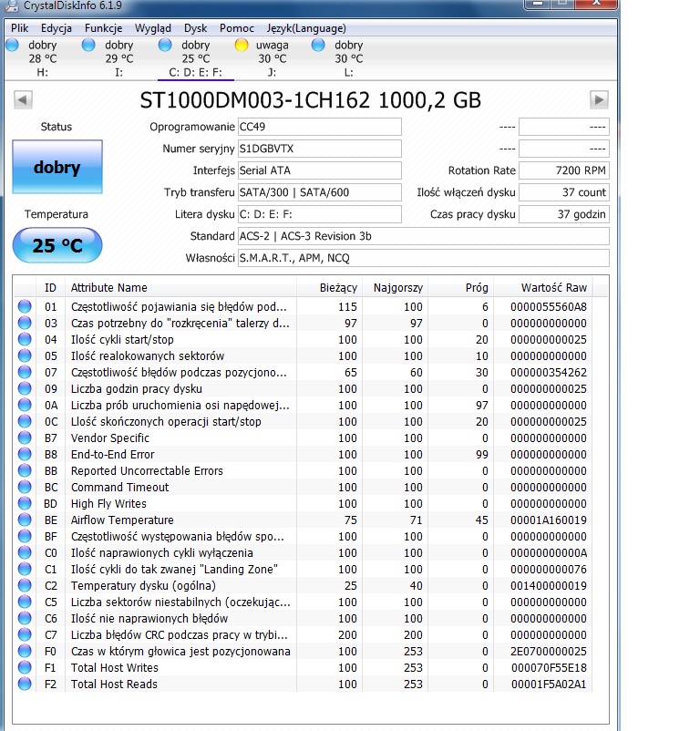Click the 25 °C temperature button
The height and width of the screenshot is (731, 700).
(57, 245)
